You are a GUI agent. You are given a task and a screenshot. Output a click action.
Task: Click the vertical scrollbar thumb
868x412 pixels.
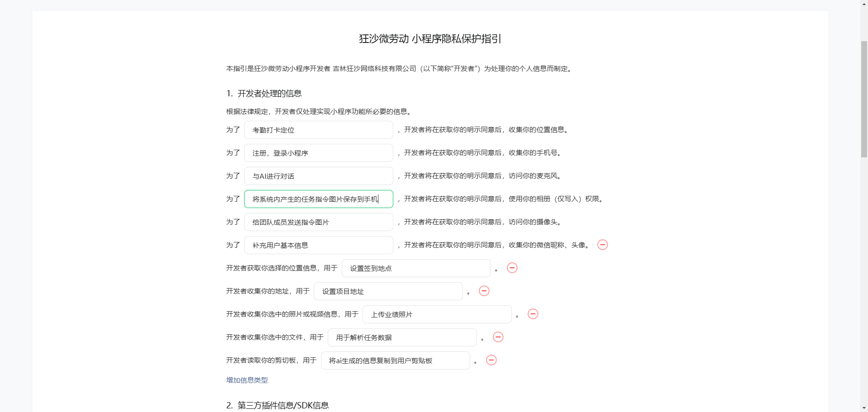tap(864, 99)
